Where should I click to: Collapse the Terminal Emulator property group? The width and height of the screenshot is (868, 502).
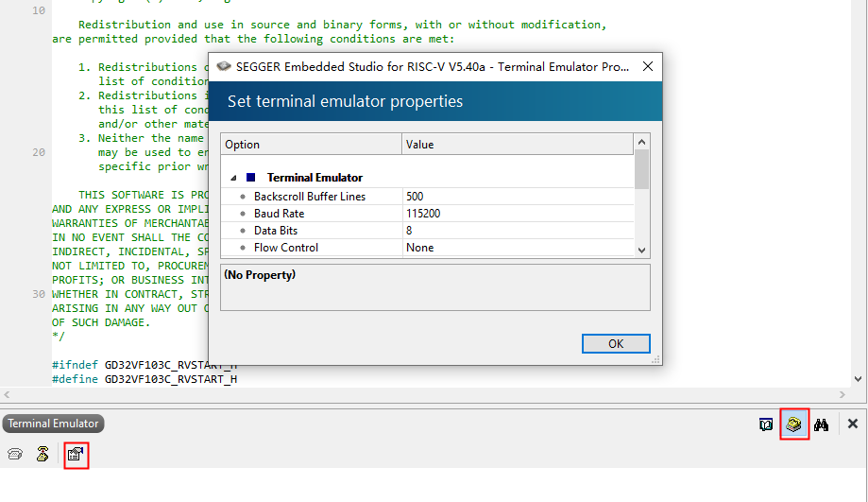pyautogui.click(x=233, y=178)
